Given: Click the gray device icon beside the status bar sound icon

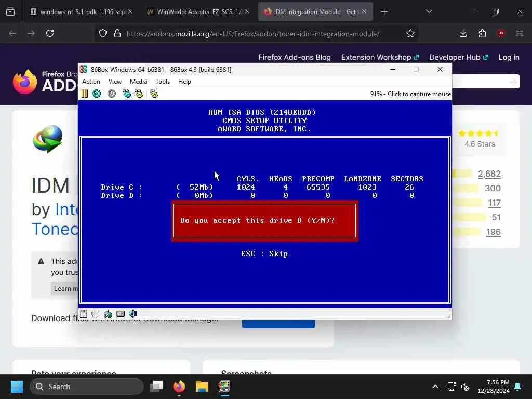Looking at the screenshot, I should click(121, 314).
